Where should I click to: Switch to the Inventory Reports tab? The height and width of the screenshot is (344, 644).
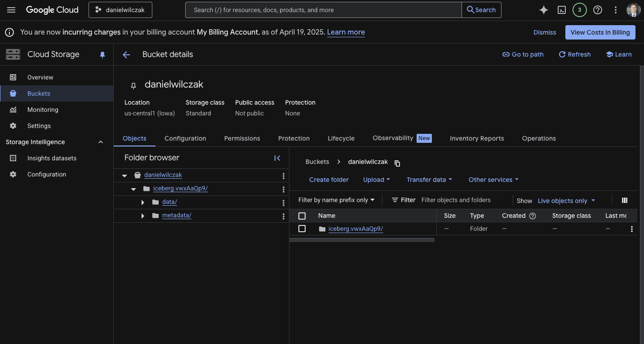477,138
